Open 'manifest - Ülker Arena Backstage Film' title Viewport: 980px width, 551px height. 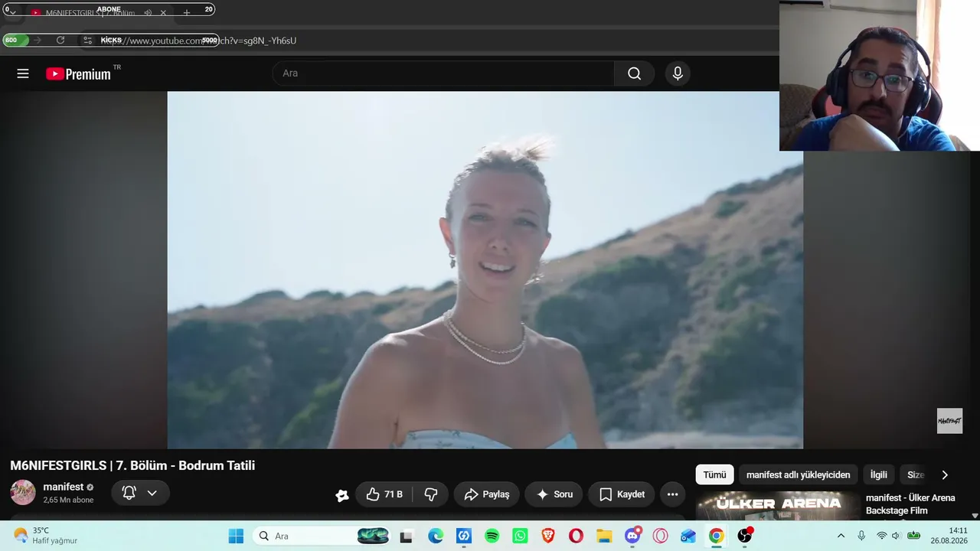(x=910, y=504)
